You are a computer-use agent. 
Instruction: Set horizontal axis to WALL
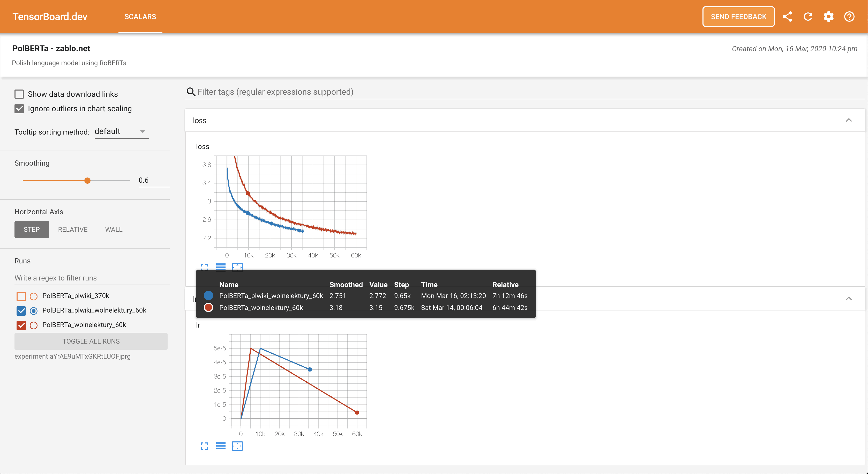click(x=114, y=229)
